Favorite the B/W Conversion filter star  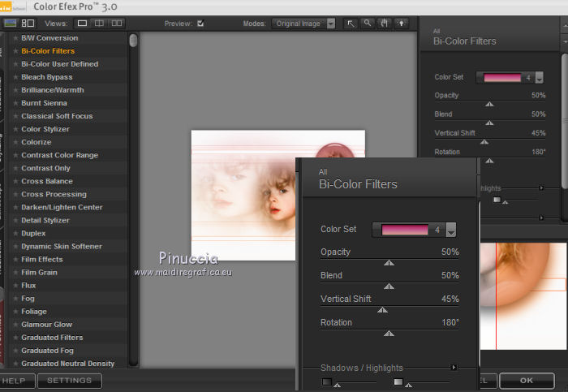(x=15, y=37)
